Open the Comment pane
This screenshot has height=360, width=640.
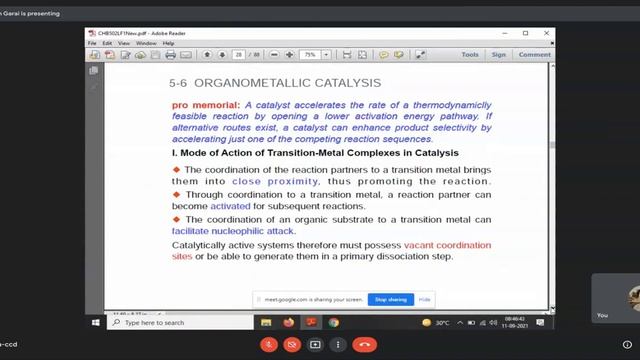pos(534,54)
